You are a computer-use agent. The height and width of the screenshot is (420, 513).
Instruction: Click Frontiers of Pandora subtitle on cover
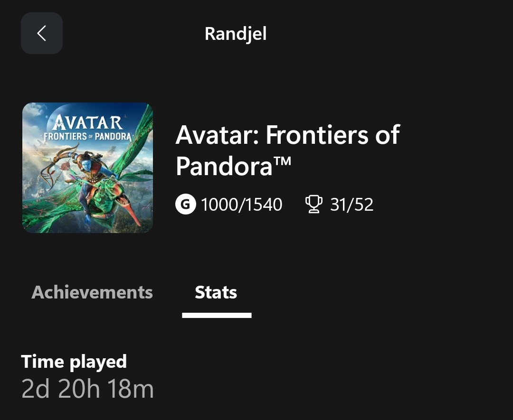tap(88, 135)
